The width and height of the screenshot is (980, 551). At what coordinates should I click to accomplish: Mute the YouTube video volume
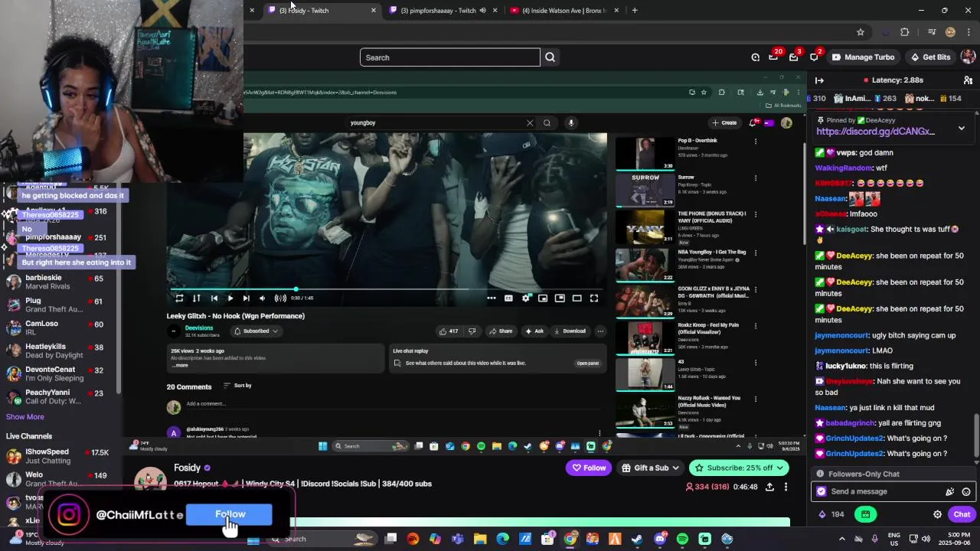(262, 298)
